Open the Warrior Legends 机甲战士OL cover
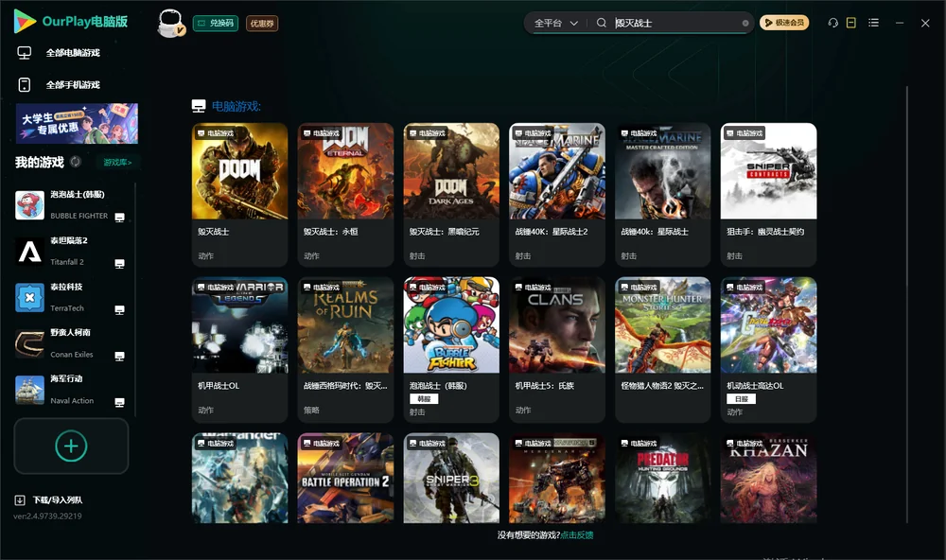The image size is (946, 560). point(239,325)
